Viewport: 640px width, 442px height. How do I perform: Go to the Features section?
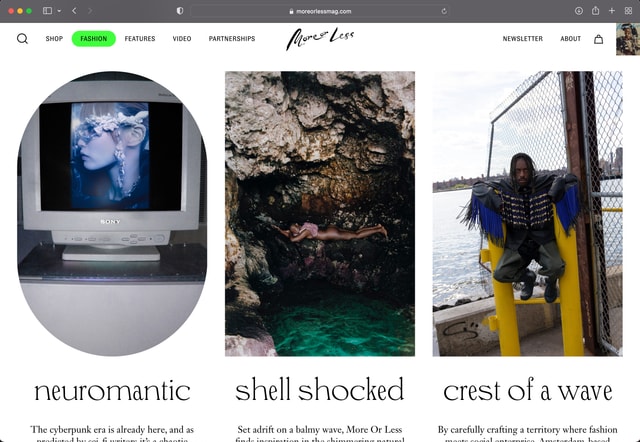coord(140,39)
